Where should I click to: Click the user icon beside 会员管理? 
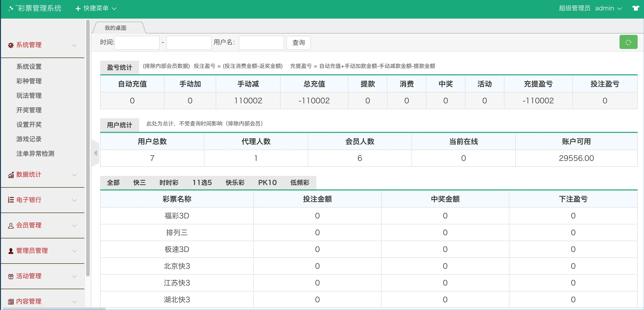pos(11,225)
